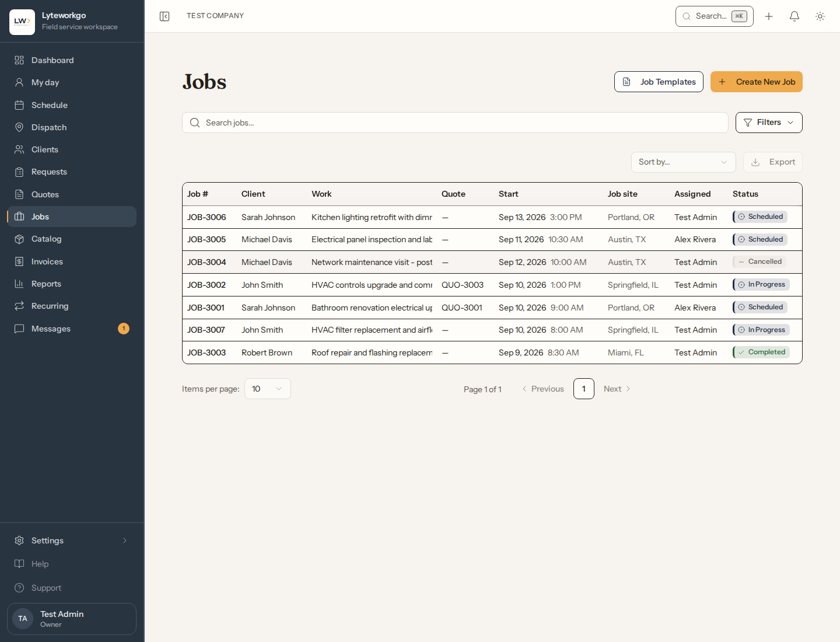
Task: Click Lyteworkgo logo
Action: pos(22,22)
